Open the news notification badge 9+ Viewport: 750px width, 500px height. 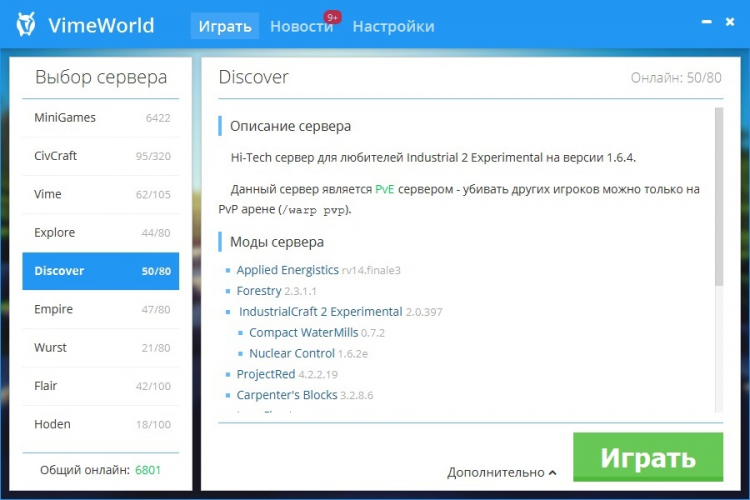[332, 17]
